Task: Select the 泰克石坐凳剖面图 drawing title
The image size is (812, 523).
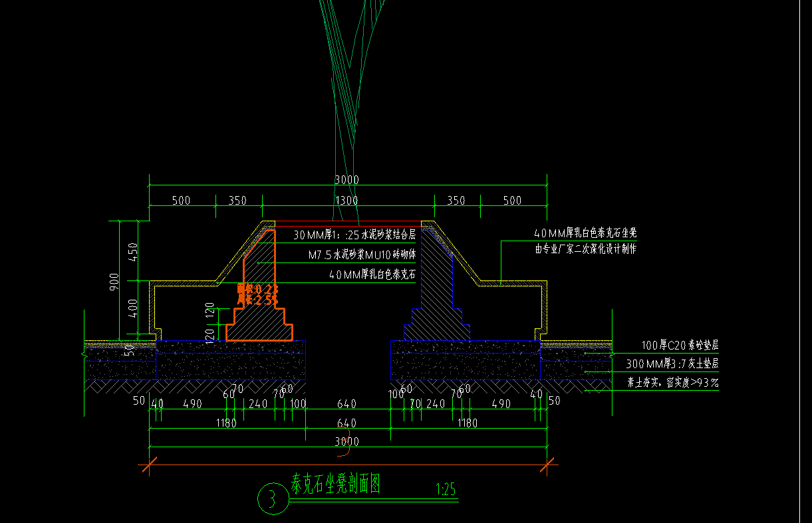Action: (x=336, y=484)
